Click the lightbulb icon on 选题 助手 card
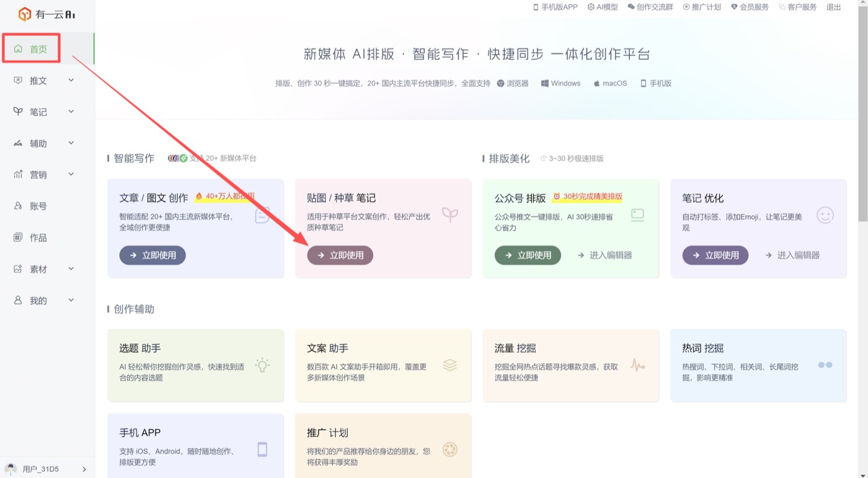The image size is (868, 478). click(x=262, y=365)
